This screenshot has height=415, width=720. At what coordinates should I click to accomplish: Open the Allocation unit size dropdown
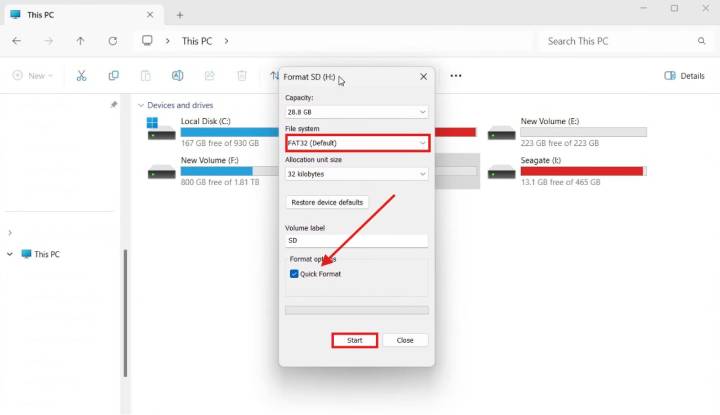pyautogui.click(x=356, y=174)
